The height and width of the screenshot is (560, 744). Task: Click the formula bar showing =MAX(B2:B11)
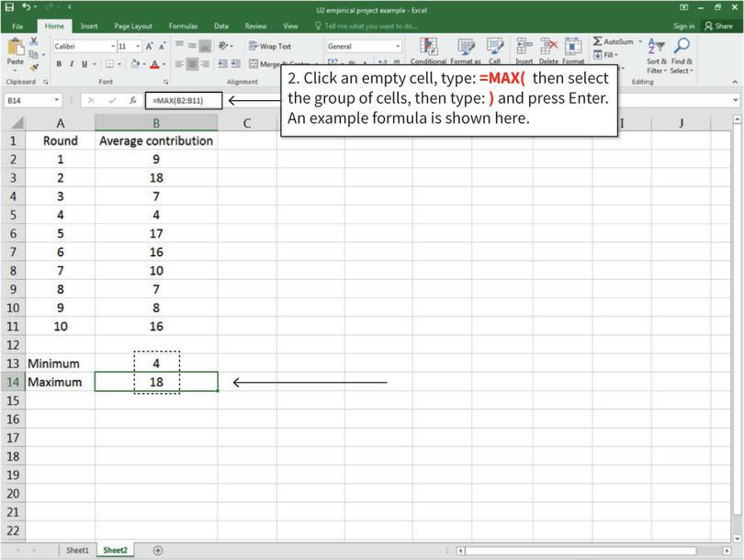[x=184, y=100]
